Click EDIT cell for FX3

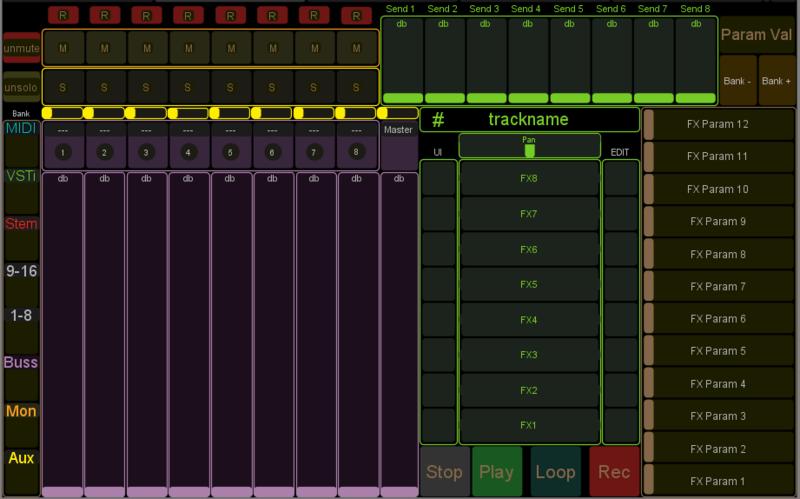coord(620,355)
